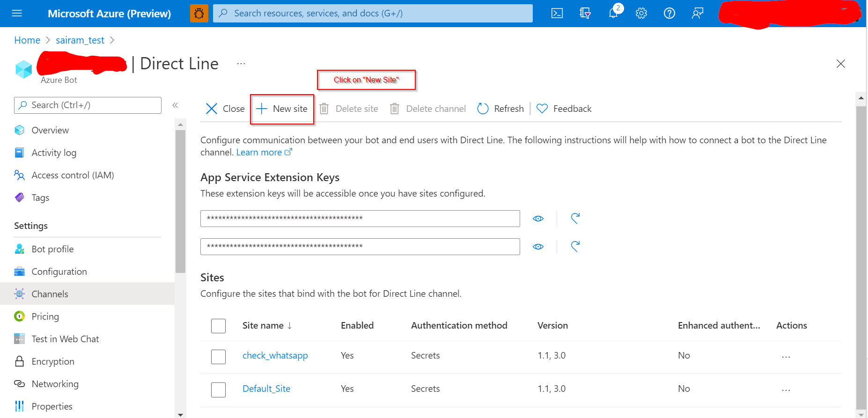
Task: Click Delete channel in the toolbar
Action: 428,109
